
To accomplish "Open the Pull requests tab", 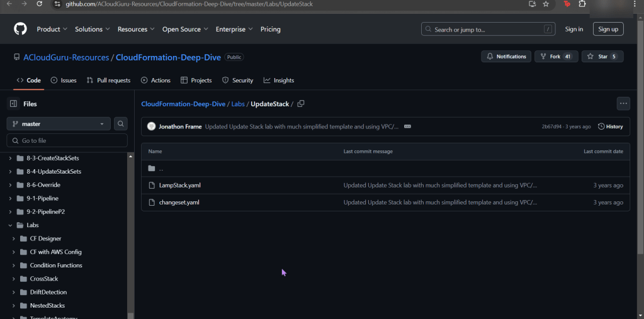I will (108, 81).
